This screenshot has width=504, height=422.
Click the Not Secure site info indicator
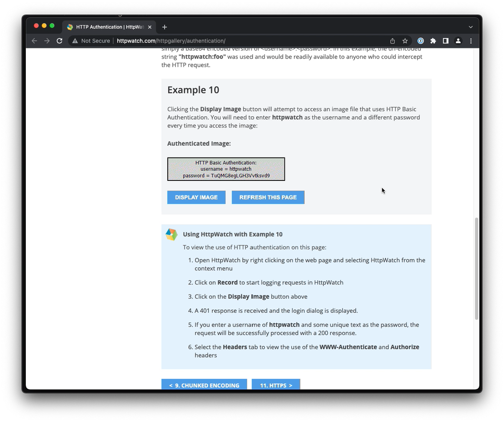click(x=91, y=41)
